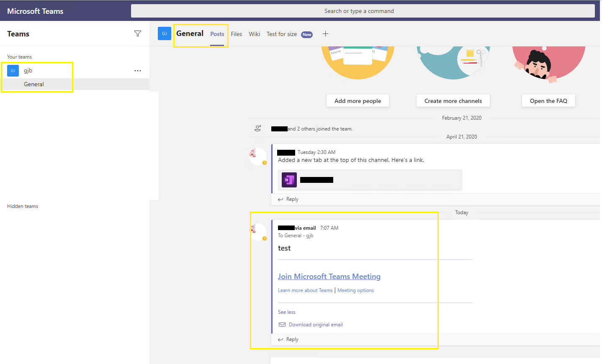The height and width of the screenshot is (364, 602).
Task: Switch to the Posts tab
Action: pos(217,34)
